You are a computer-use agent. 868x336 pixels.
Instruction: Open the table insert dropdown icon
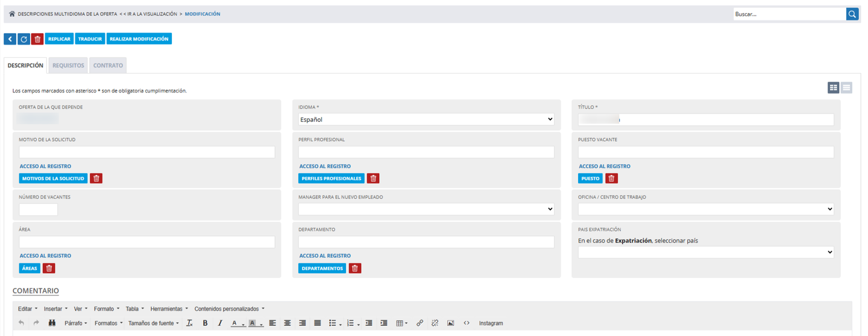pyautogui.click(x=402, y=323)
